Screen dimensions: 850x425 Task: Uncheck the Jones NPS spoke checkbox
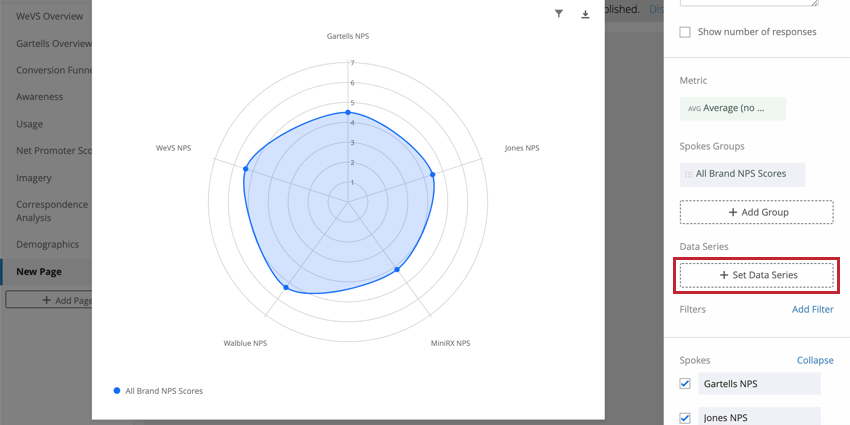pos(685,418)
